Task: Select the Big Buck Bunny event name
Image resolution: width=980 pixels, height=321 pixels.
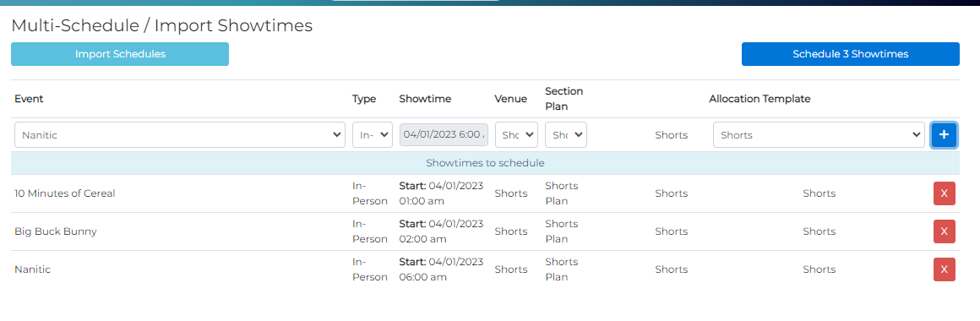Action: (56, 231)
